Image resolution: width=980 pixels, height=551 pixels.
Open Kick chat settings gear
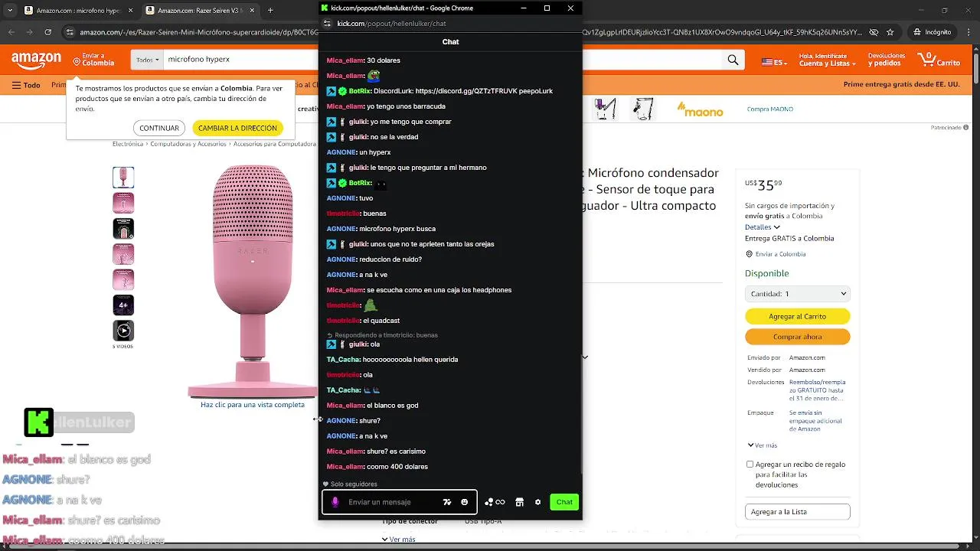point(537,502)
